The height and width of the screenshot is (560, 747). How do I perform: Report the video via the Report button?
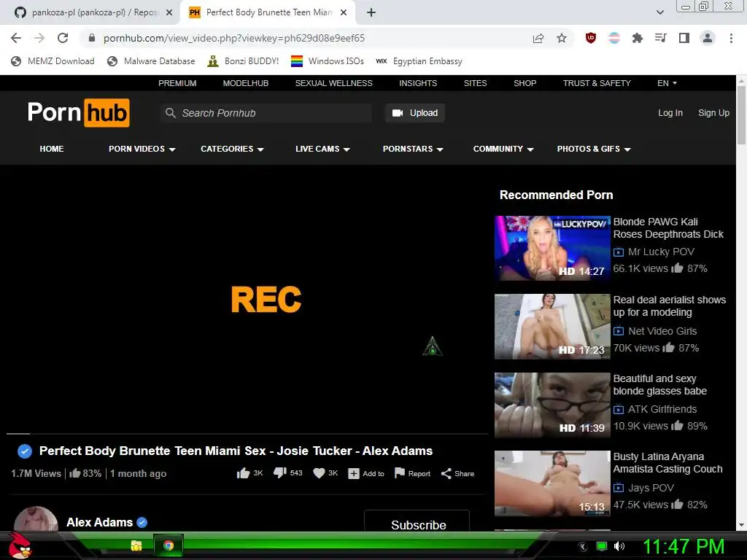tap(413, 473)
